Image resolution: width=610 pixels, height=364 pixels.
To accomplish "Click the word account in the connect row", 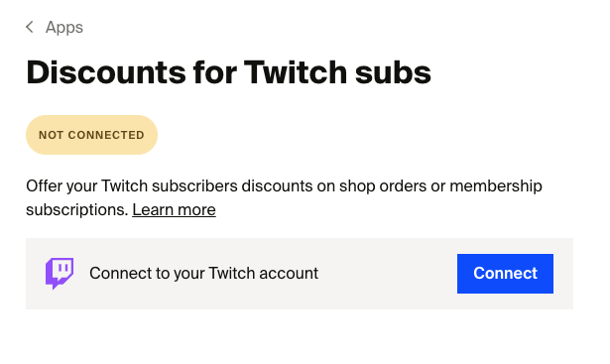I will (x=289, y=274).
